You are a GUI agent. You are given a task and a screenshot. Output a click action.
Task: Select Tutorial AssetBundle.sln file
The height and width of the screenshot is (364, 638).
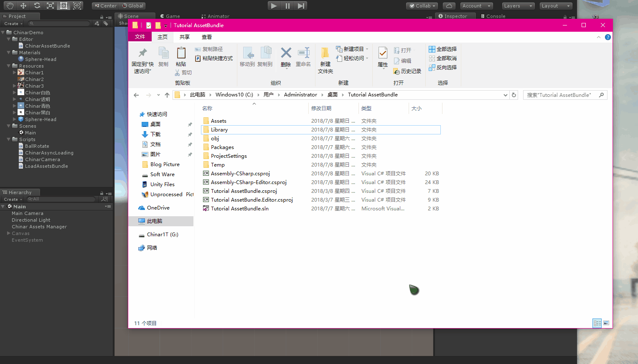[321, 209]
